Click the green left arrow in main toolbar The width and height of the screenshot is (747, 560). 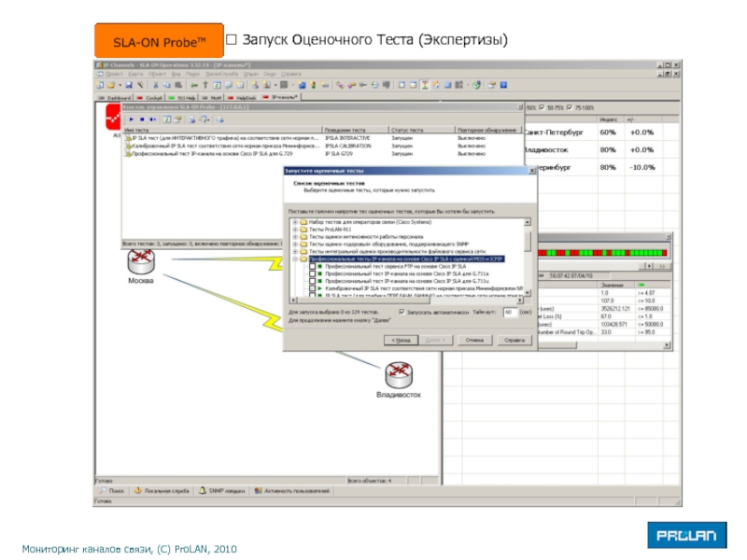194,85
